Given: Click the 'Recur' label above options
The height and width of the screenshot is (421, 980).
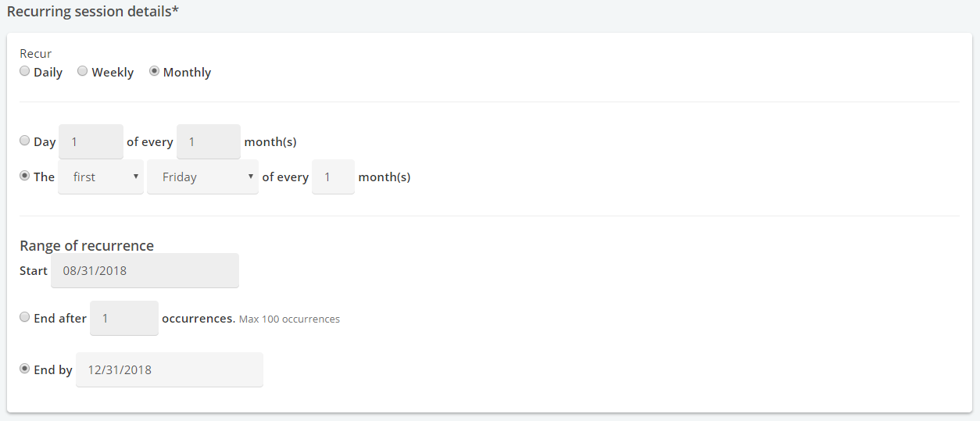Looking at the screenshot, I should coord(36,54).
